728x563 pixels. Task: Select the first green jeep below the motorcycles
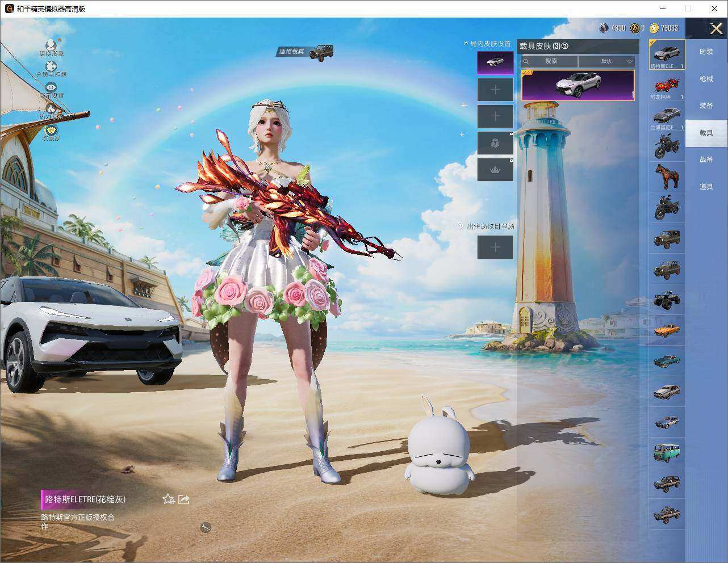667,238
